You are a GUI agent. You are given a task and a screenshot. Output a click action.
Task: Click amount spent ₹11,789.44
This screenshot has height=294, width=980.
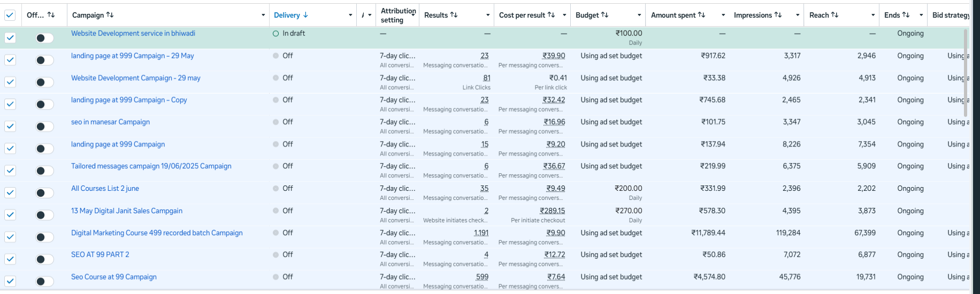pyautogui.click(x=708, y=233)
